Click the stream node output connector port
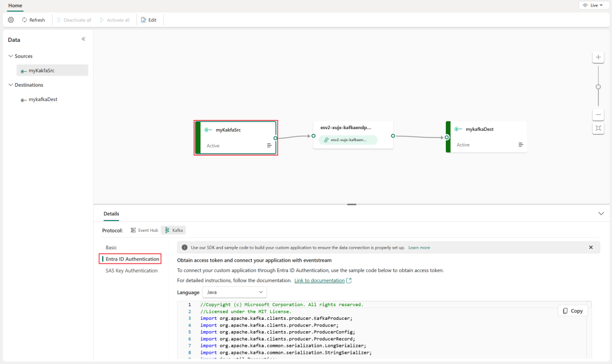Viewport: 612px width, 364px height. (x=393, y=136)
